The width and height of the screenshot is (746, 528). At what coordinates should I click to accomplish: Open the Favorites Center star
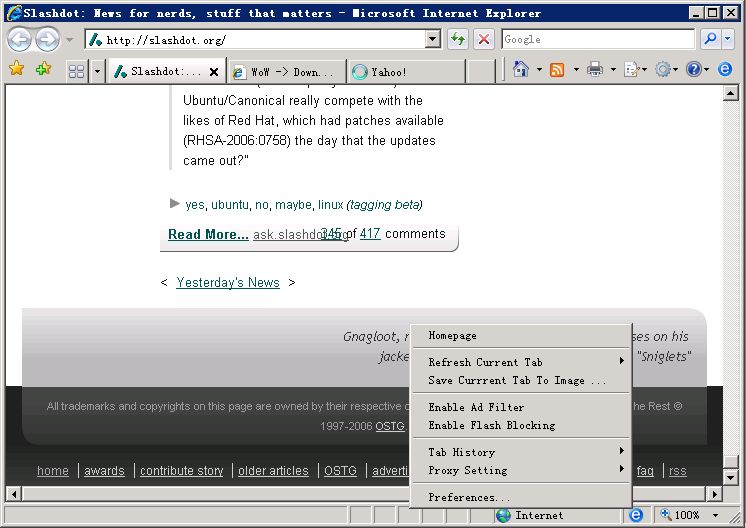point(16,68)
